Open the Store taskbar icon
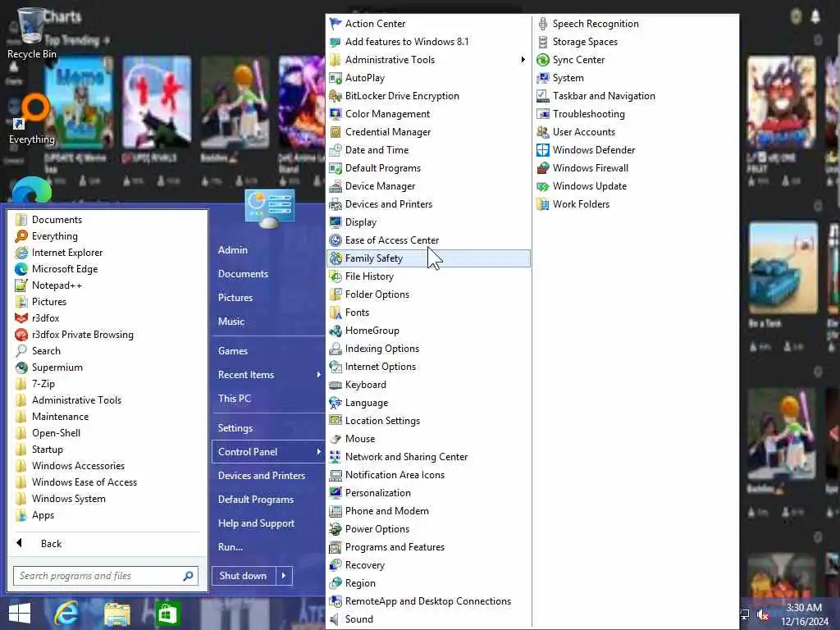 [167, 614]
